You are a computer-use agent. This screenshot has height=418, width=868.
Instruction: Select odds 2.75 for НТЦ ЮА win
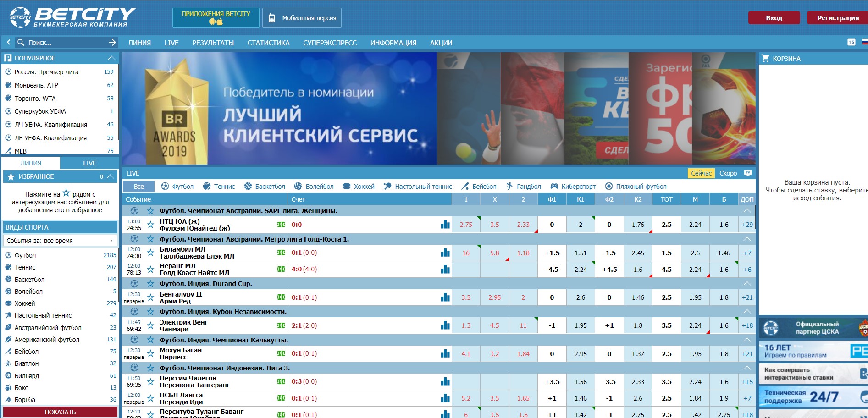coord(466,225)
